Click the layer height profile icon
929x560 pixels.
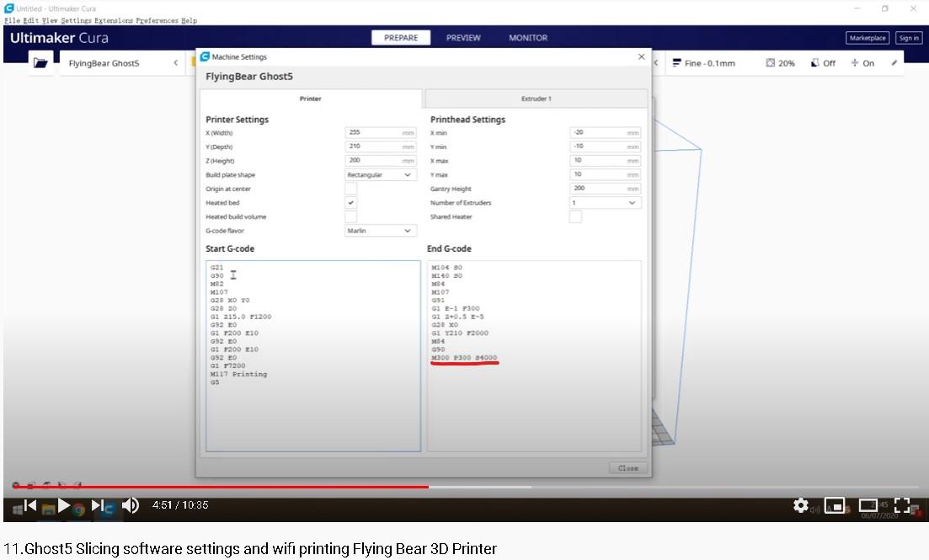pos(676,63)
